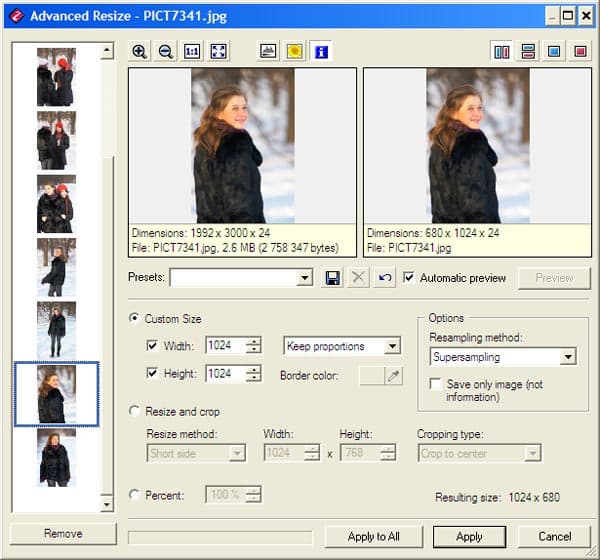Click the Cancel button
The height and width of the screenshot is (560, 600).
point(555,537)
